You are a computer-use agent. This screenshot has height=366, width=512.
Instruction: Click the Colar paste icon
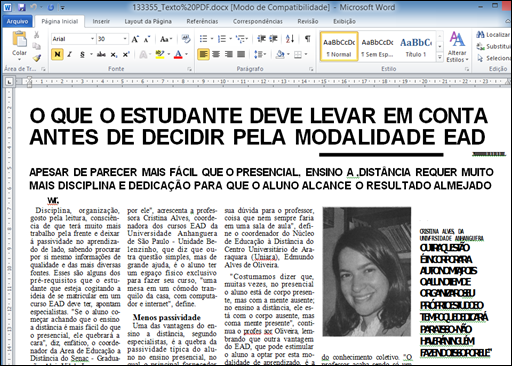tap(19, 39)
